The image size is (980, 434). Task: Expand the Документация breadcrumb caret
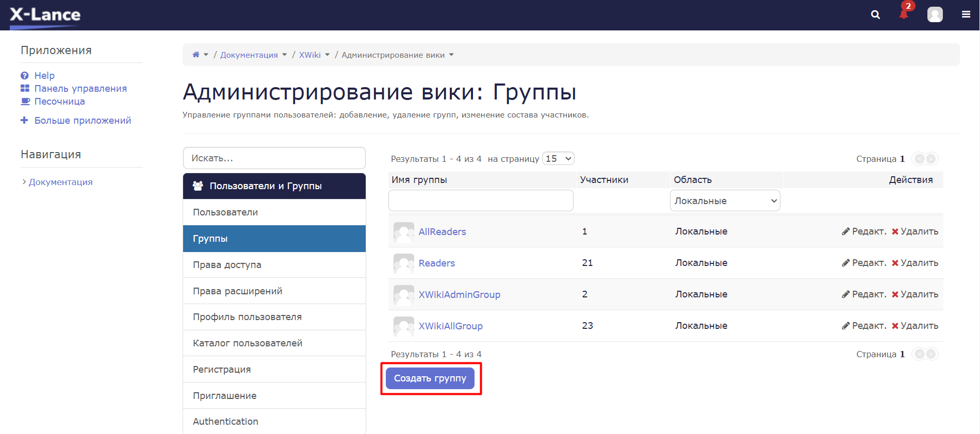click(x=284, y=55)
